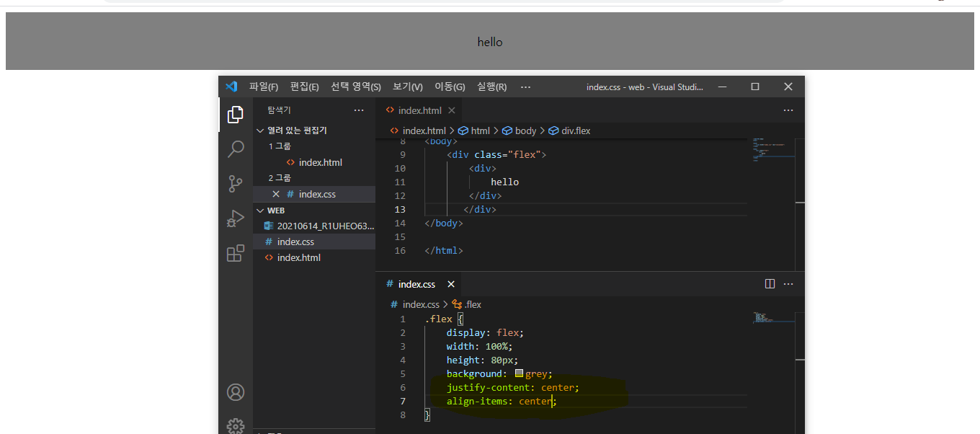Image resolution: width=980 pixels, height=434 pixels.
Task: Open Explorer panel more actions menu
Action: [x=359, y=110]
